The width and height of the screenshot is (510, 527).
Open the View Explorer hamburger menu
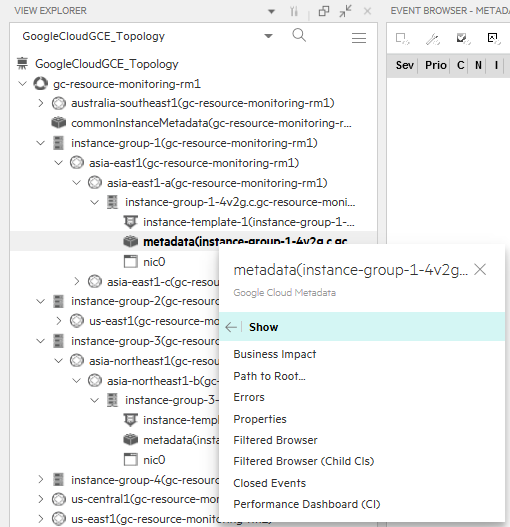359,38
